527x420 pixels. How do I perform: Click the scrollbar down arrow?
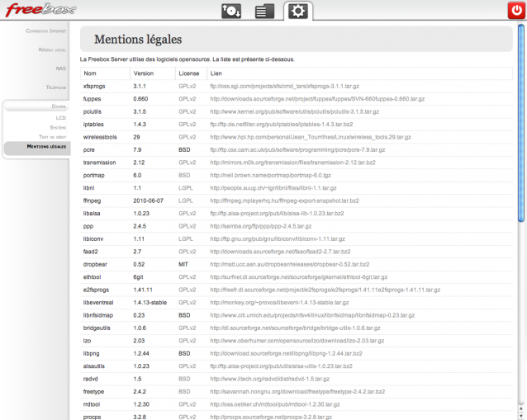521,417
